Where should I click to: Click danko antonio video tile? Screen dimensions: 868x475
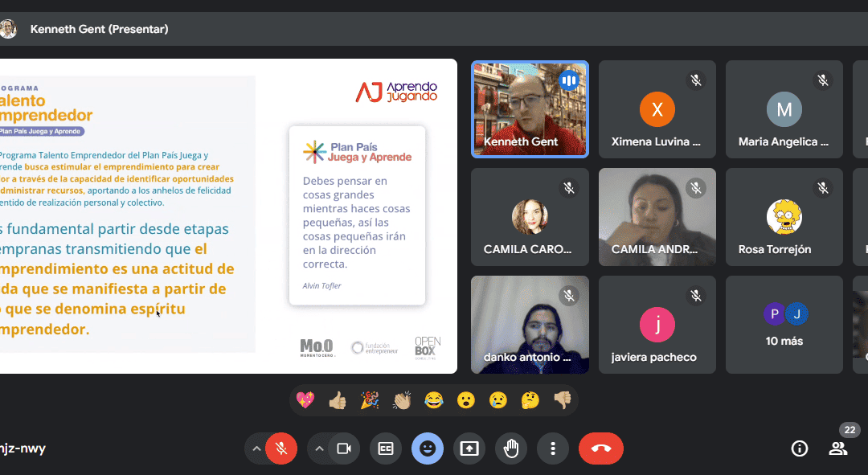(x=530, y=325)
